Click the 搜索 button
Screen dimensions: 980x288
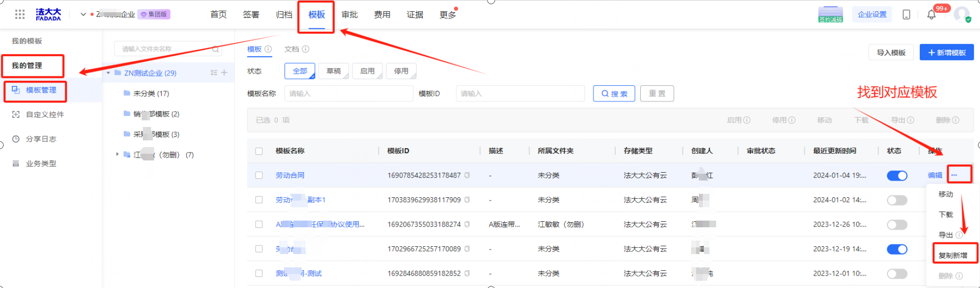tap(614, 94)
